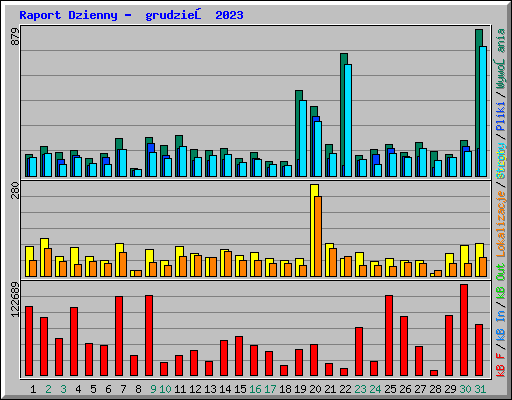This screenshot has height=400, width=512.
Task: Click the middle axis value 280
Action: pyautogui.click(x=15, y=190)
